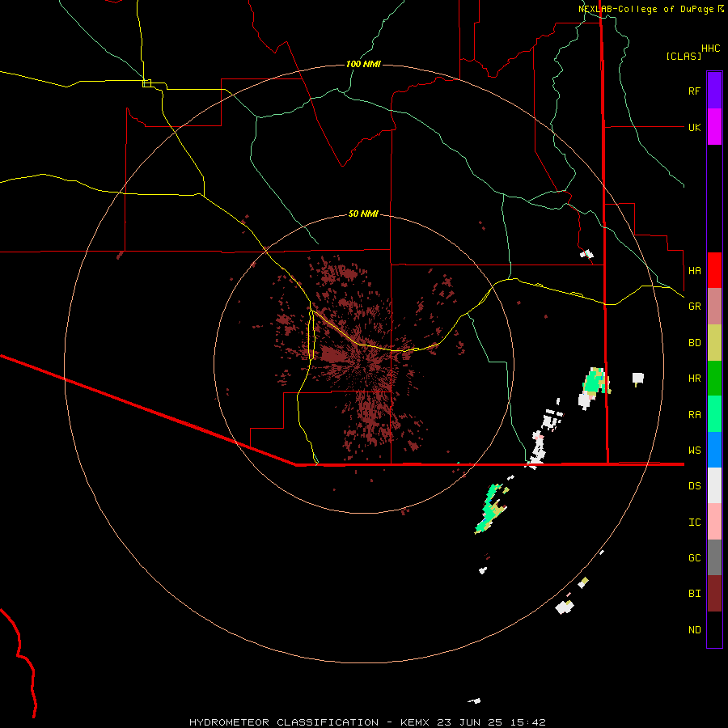Click the RF legend label
This screenshot has height=728, width=728.
[x=694, y=91]
